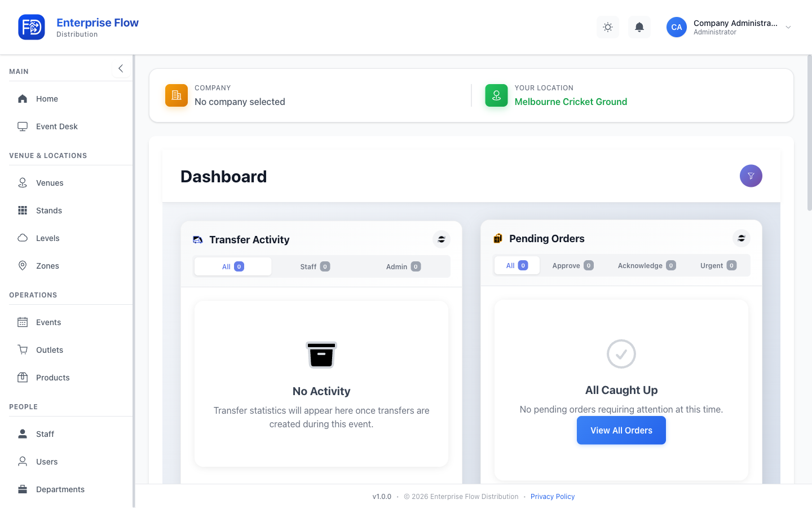Click the Stands grid icon
The height and width of the screenshot is (508, 812).
click(23, 211)
